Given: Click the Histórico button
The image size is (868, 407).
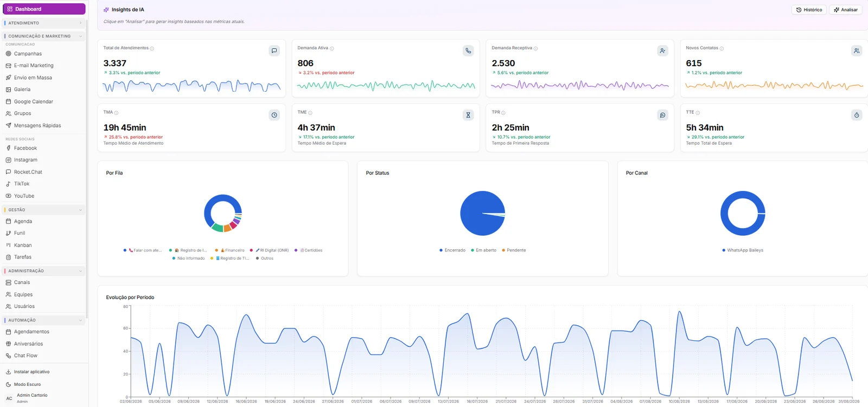Looking at the screenshot, I should (x=809, y=10).
